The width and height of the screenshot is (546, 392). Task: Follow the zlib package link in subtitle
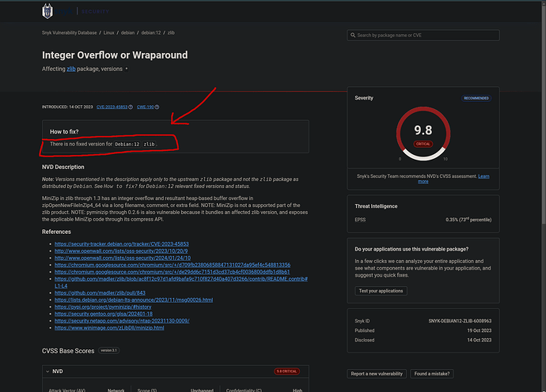[71, 69]
